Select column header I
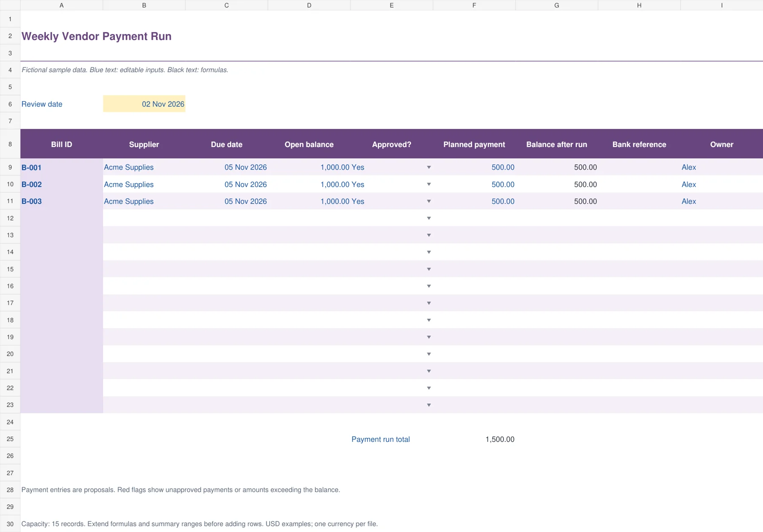 (721, 5)
